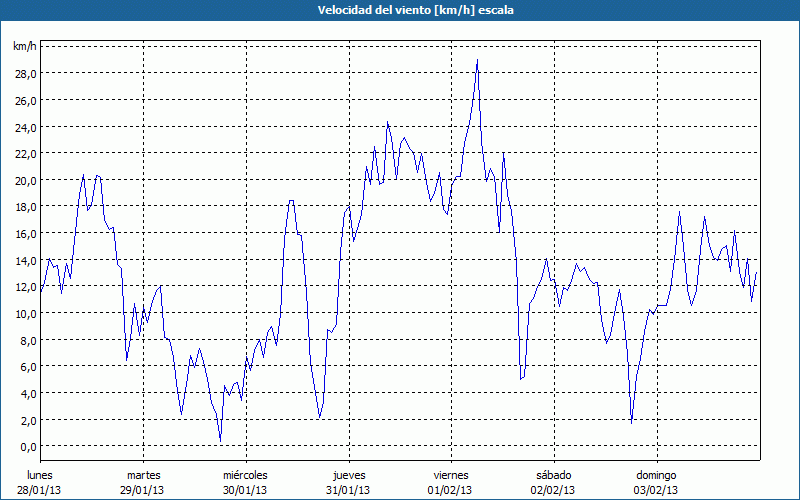Click the lowest wind speed dip near zero
Image resolution: width=800 pixels, height=500 pixels.
coord(220,440)
